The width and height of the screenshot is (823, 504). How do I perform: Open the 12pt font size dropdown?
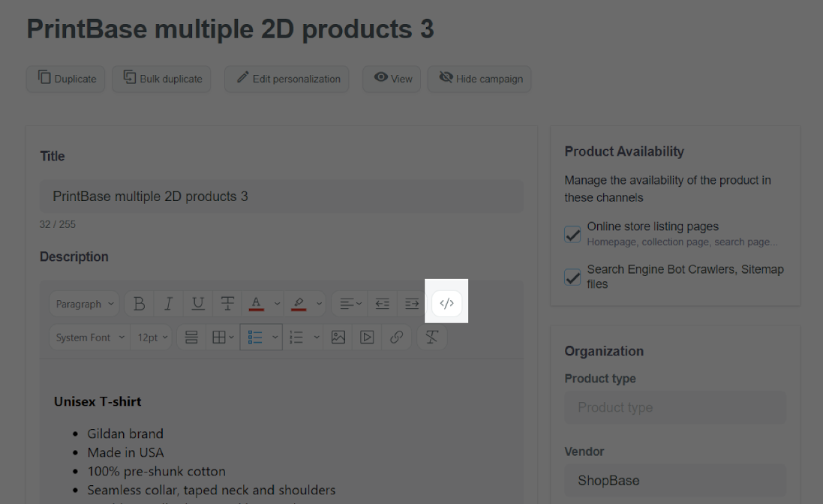coord(152,337)
